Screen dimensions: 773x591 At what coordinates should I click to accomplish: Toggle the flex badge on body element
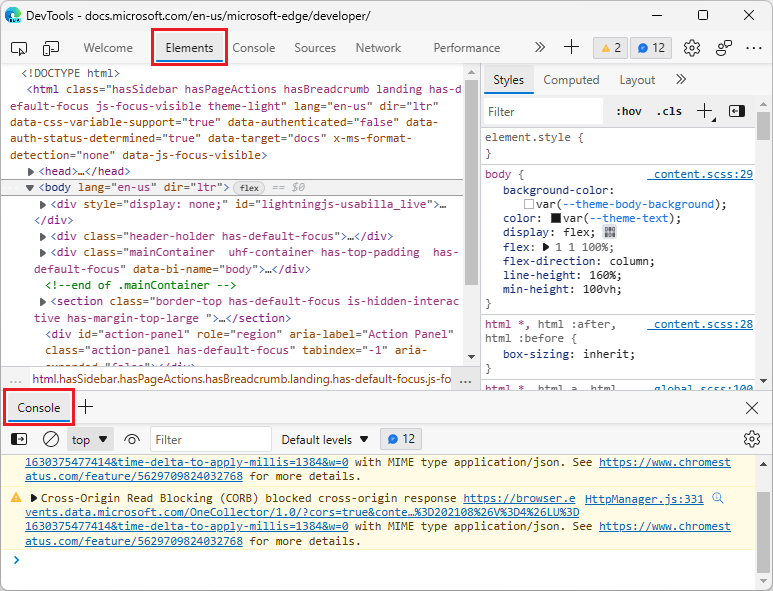point(249,188)
